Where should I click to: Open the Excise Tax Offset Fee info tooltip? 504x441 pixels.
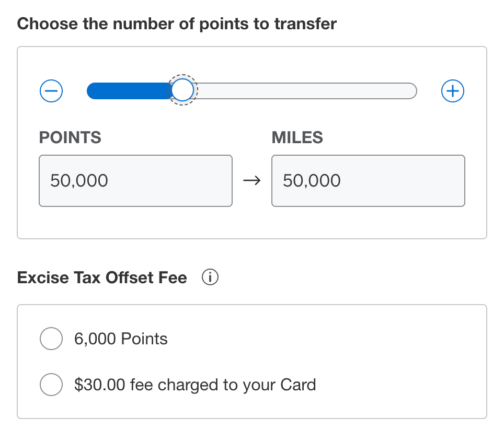(x=210, y=277)
